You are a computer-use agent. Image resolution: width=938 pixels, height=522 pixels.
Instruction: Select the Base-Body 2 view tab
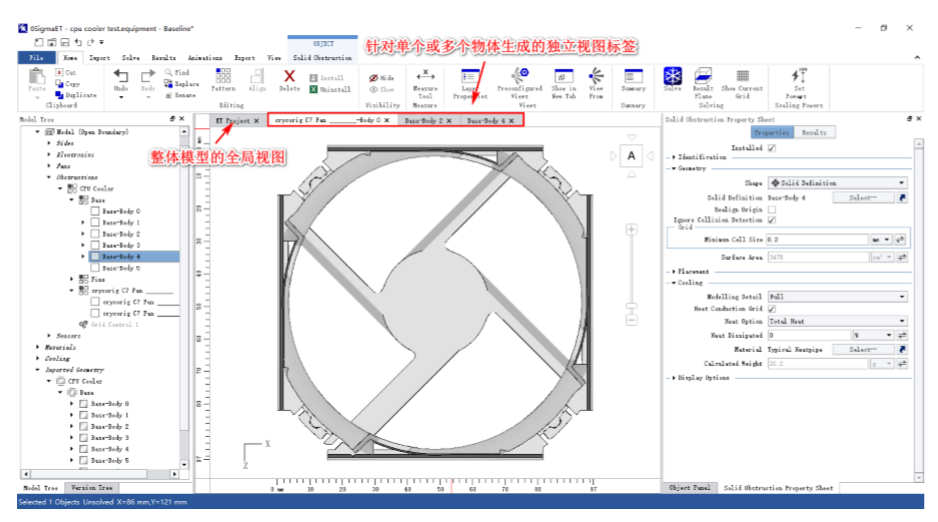click(423, 121)
